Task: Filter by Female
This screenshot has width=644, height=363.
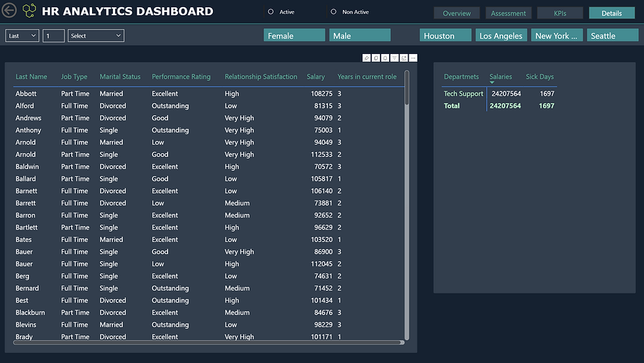Action: pos(294,36)
